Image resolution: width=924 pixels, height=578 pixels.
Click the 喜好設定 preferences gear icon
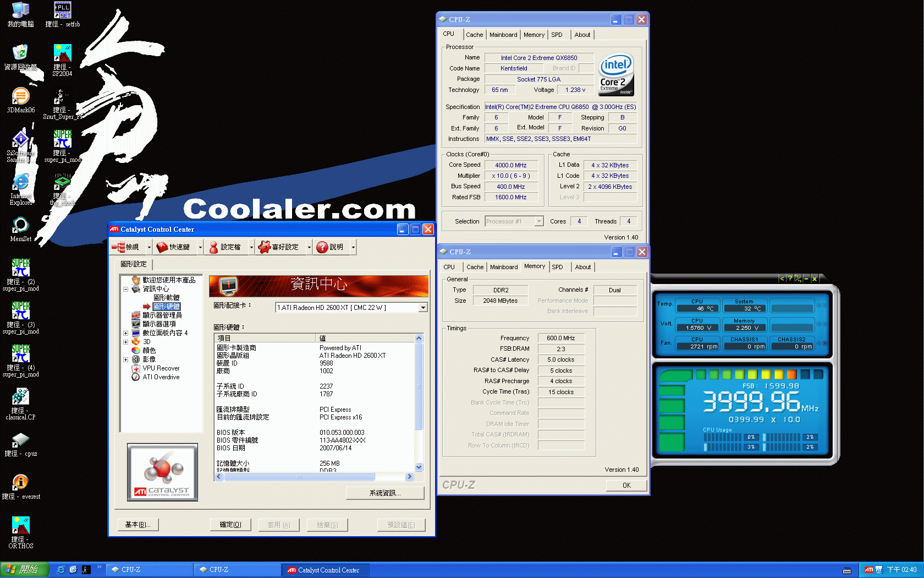(265, 247)
